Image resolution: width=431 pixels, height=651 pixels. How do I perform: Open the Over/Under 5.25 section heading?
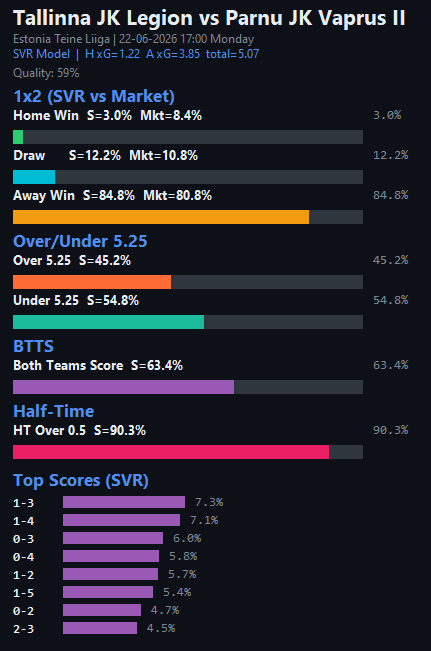coord(80,241)
